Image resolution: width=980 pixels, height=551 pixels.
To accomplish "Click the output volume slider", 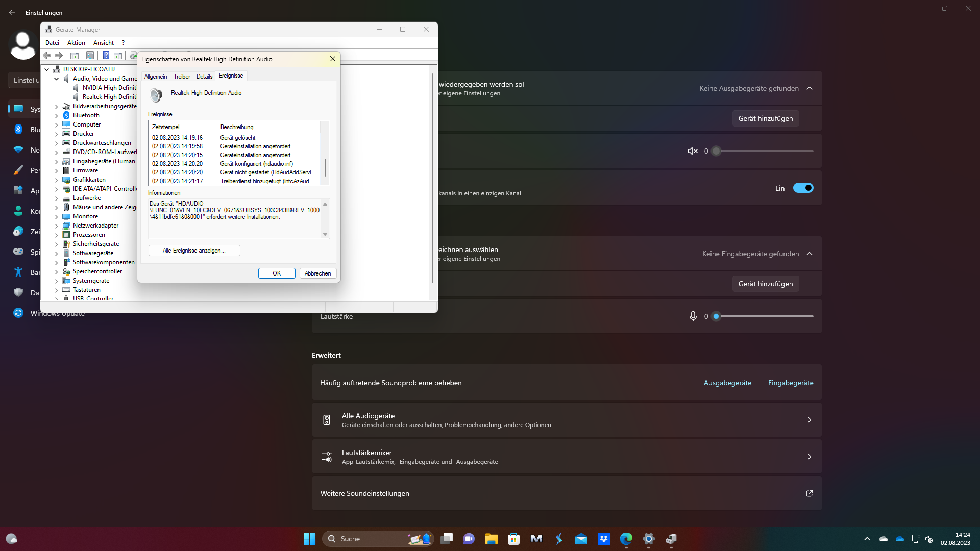I will pos(766,151).
